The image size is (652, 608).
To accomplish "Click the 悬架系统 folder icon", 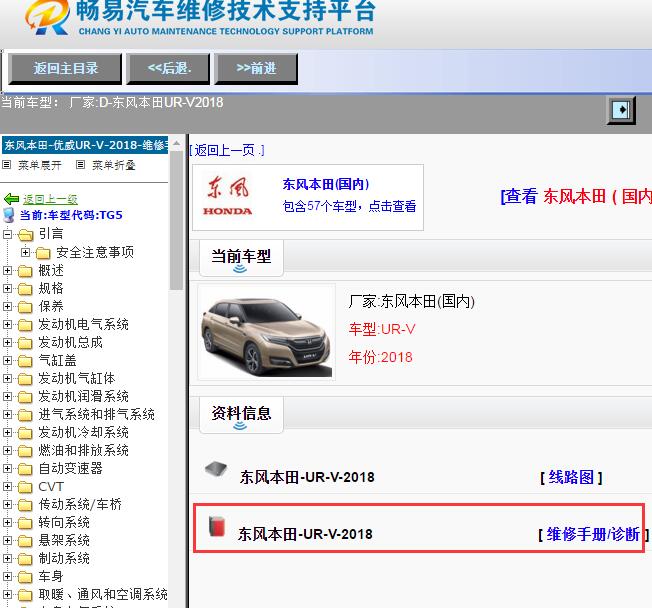I will (x=25, y=541).
